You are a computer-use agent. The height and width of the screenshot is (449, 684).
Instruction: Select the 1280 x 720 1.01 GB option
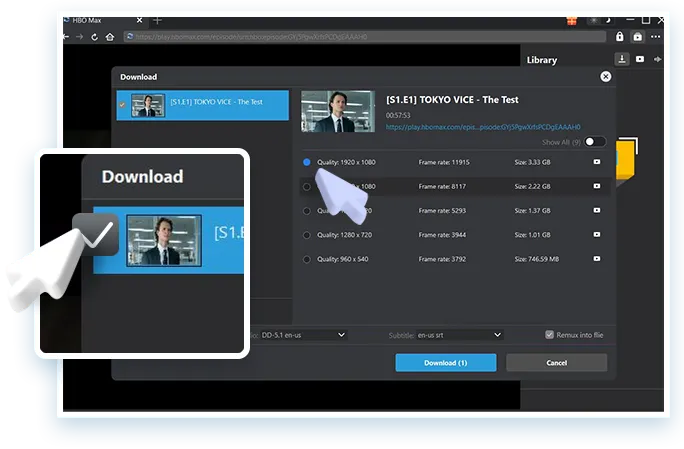coord(307,235)
